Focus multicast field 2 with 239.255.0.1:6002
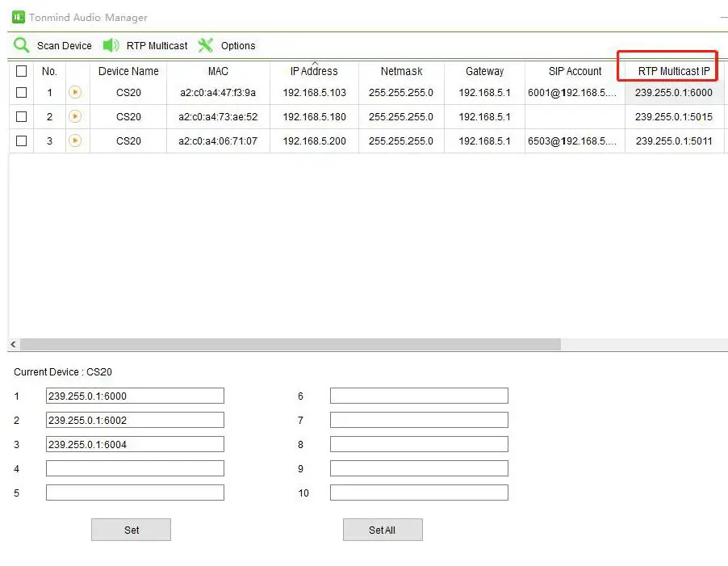Image resolution: width=728 pixels, height=566 pixels. tap(135, 420)
